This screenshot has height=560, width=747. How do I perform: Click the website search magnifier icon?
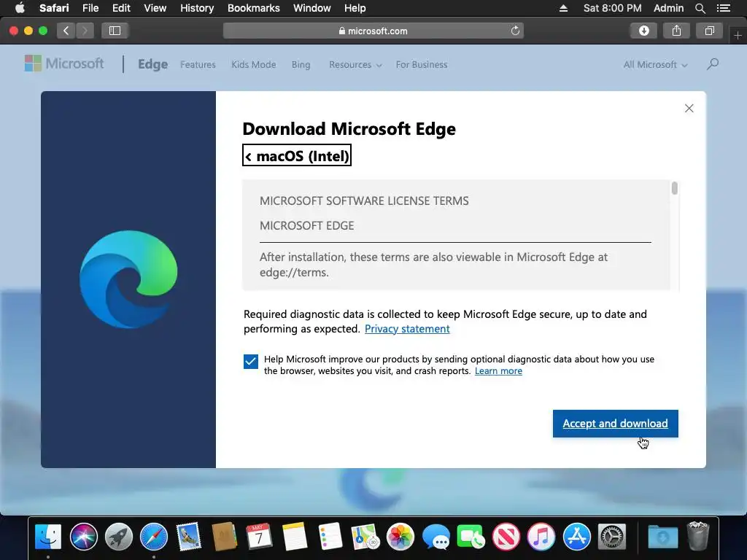pos(713,64)
